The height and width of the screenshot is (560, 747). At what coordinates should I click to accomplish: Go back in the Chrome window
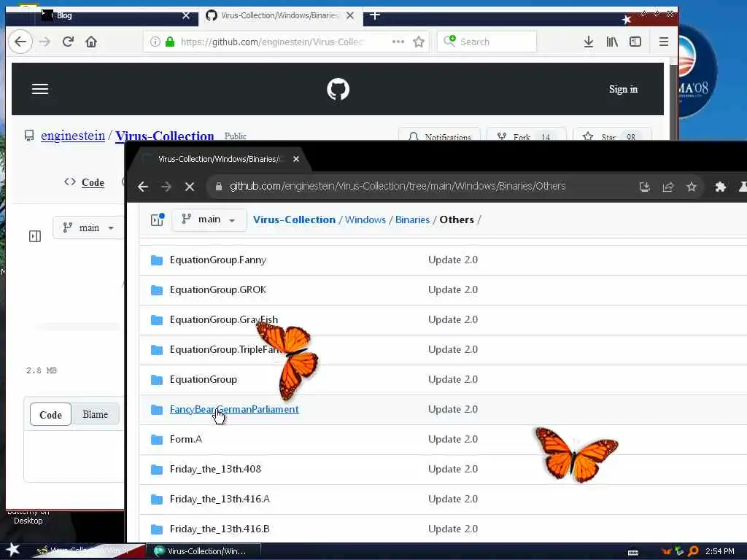click(143, 187)
